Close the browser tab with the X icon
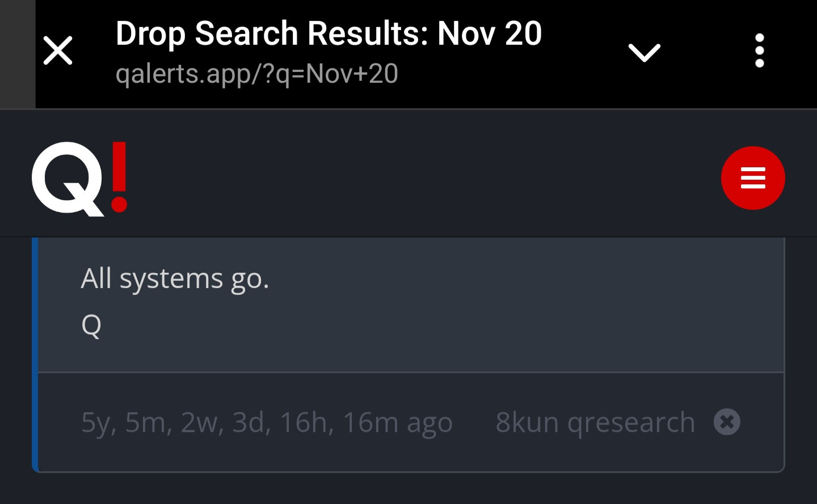Image resolution: width=817 pixels, height=504 pixels. 58,51
